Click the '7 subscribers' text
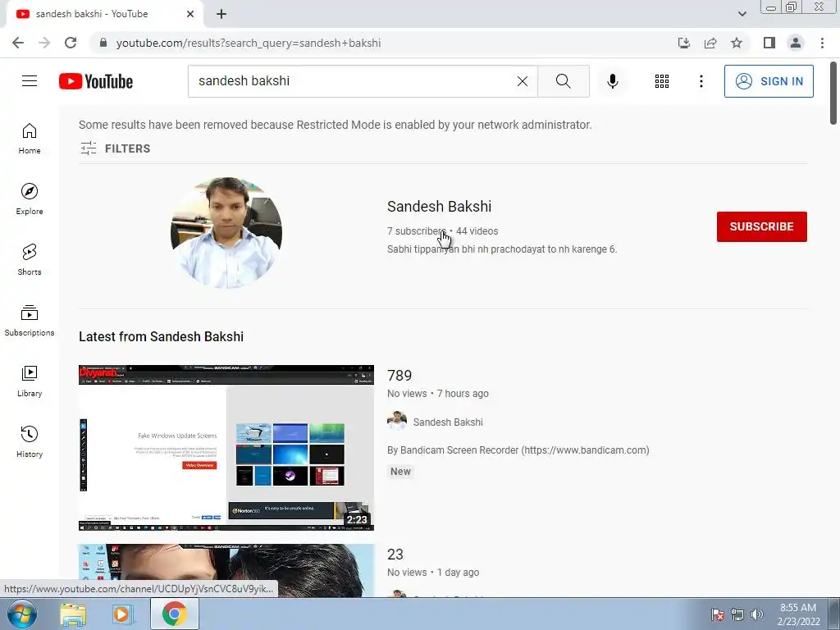The image size is (840, 630). [416, 231]
